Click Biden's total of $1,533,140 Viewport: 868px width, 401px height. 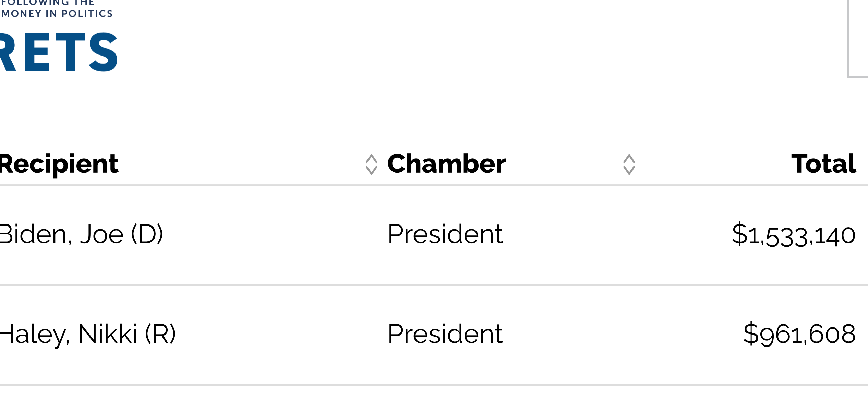tap(793, 235)
